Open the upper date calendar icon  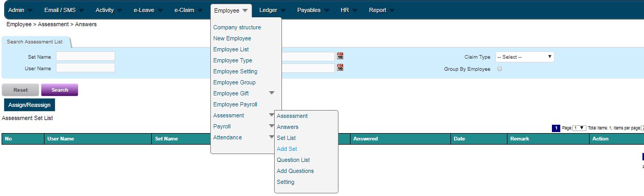coord(340,56)
